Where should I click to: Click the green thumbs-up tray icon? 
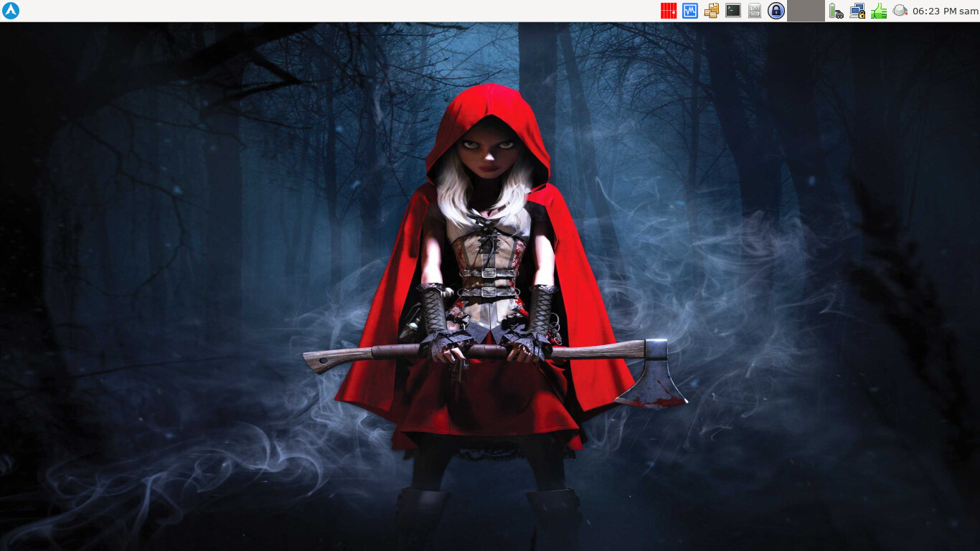(879, 11)
